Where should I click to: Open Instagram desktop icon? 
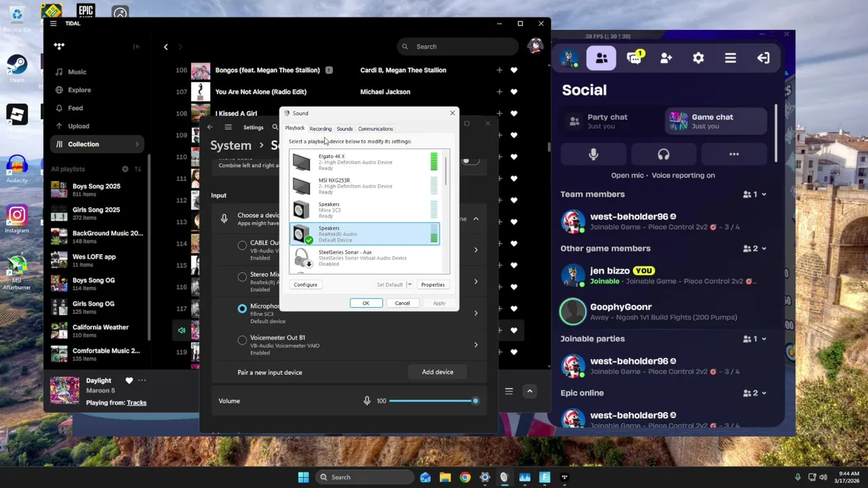[x=17, y=220]
